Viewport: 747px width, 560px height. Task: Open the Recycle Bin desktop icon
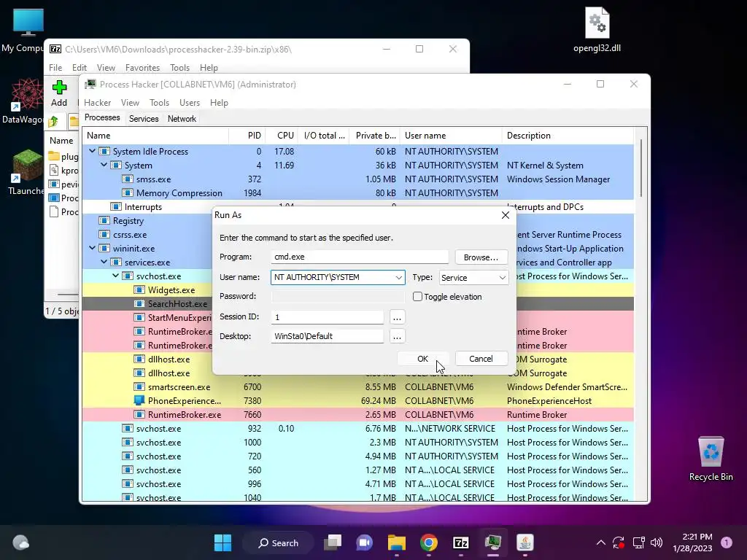711,459
